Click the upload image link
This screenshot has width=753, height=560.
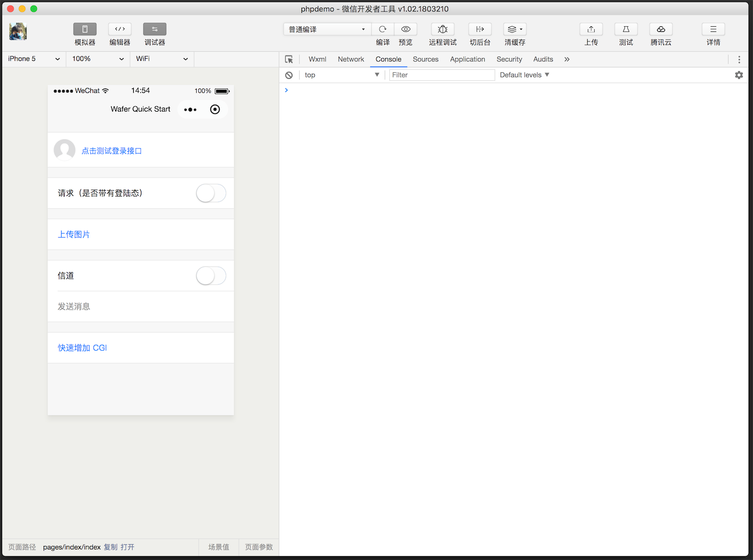(74, 234)
